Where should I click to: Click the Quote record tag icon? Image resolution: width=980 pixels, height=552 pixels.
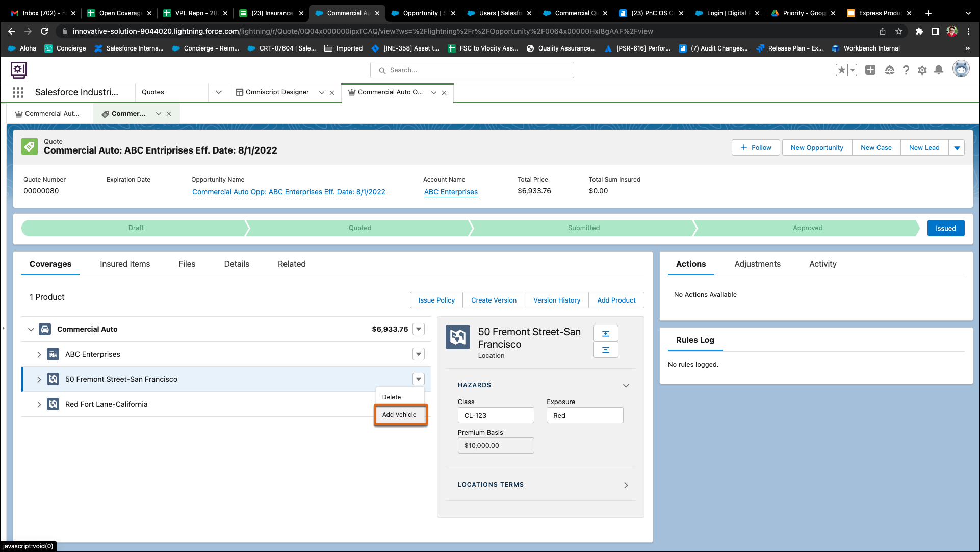tap(30, 147)
